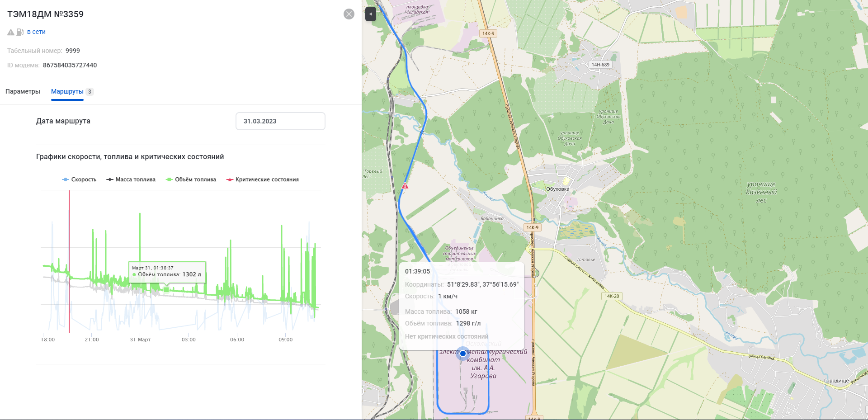Switch to the Параметры tab

point(23,91)
